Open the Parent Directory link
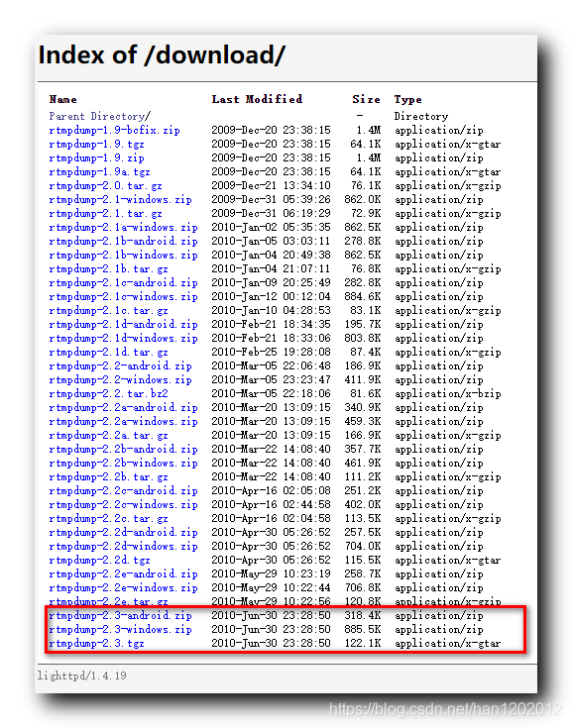 tap(99, 116)
